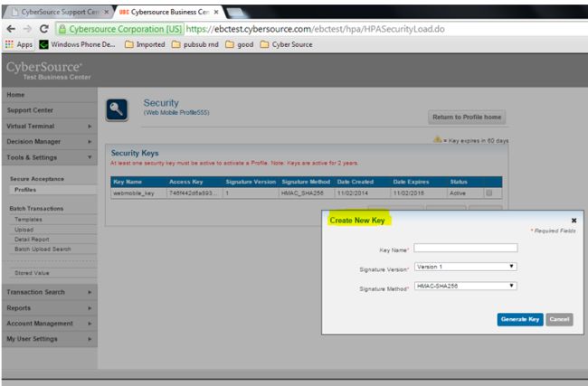The image size is (588, 386).
Task: Click the HMAC_SHA256 table cell
Action: (307, 193)
